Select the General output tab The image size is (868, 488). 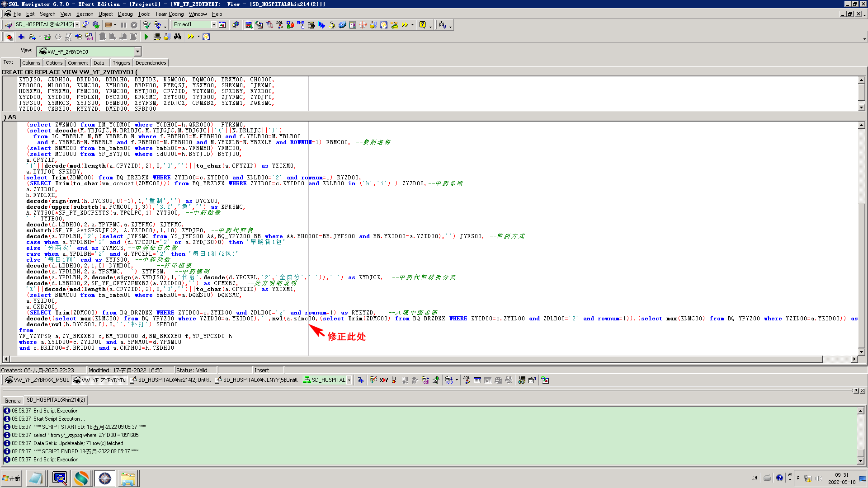coord(13,400)
